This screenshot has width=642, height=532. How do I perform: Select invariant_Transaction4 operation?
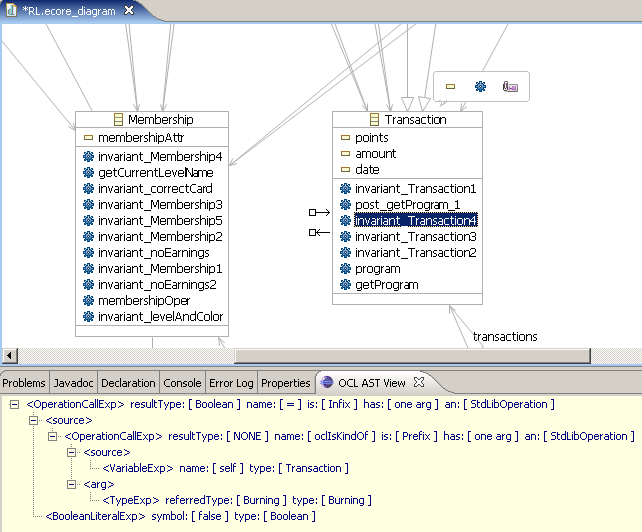click(416, 220)
